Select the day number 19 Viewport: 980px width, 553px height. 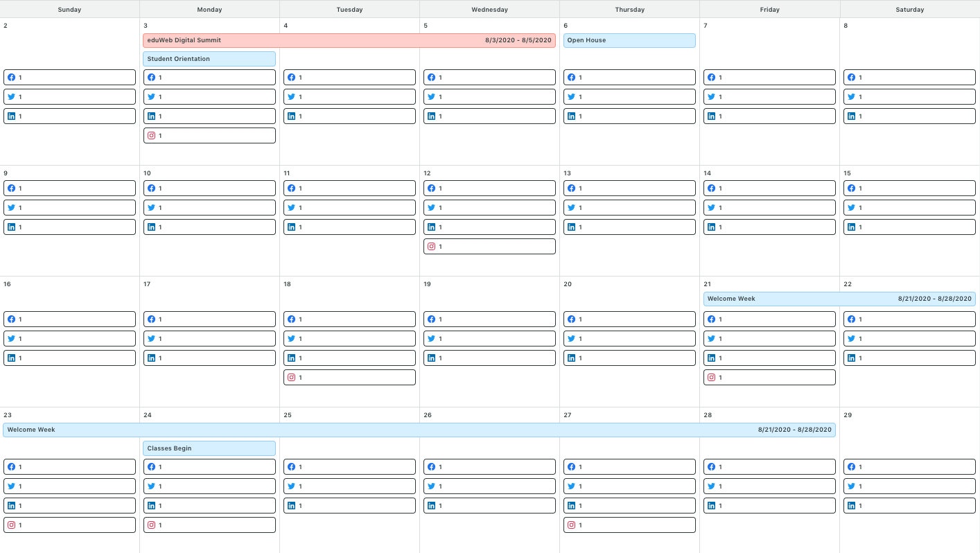point(427,284)
